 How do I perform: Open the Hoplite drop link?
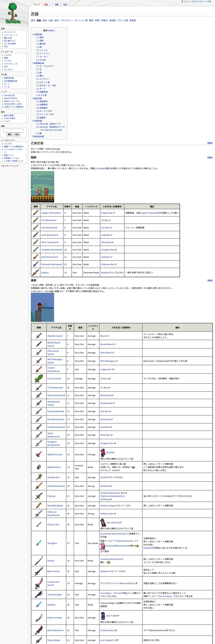coord(105,273)
